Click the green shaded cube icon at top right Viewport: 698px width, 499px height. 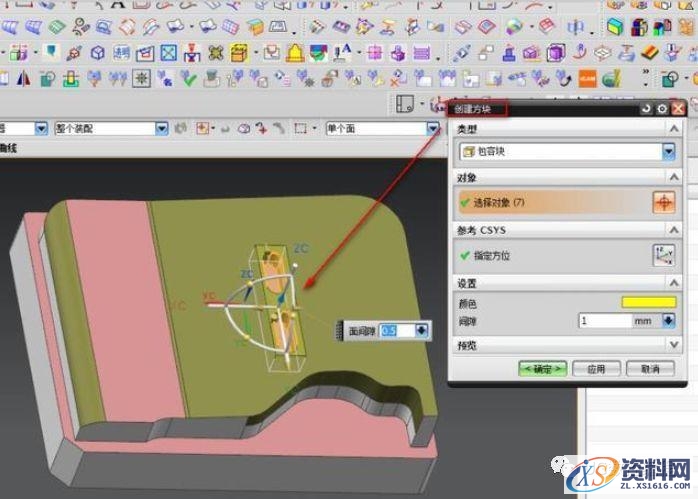click(616, 27)
